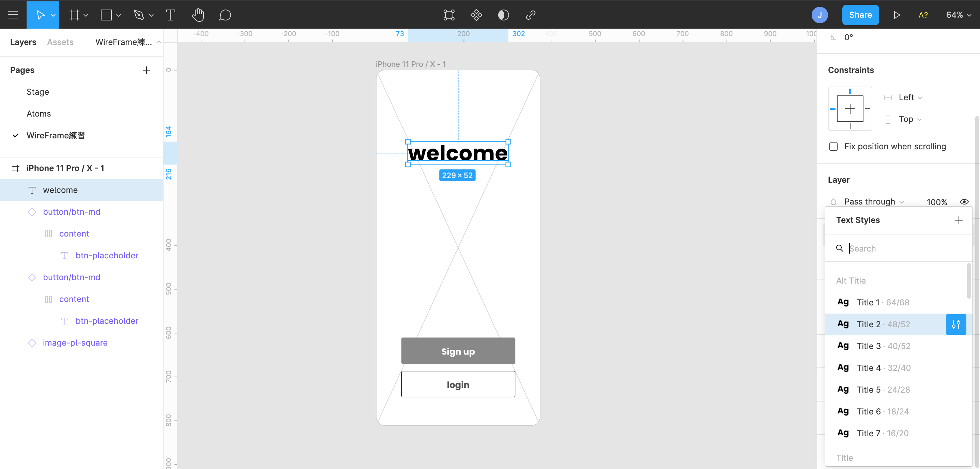Edit Title 2 style settings icon

(956, 324)
